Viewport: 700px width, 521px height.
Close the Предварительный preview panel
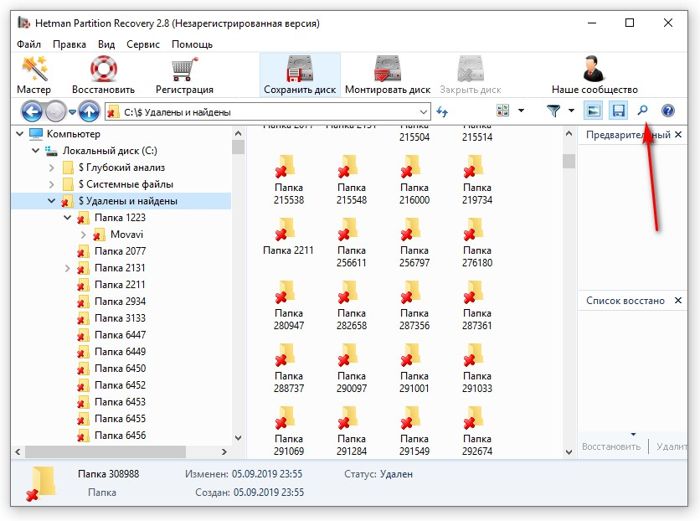678,134
